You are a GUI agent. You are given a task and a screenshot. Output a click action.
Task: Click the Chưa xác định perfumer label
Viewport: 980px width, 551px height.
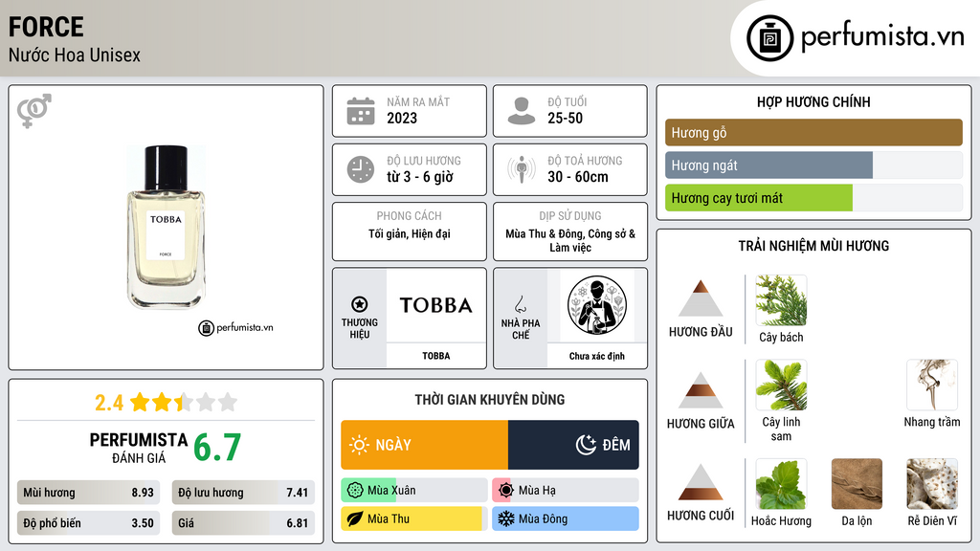[x=597, y=356]
